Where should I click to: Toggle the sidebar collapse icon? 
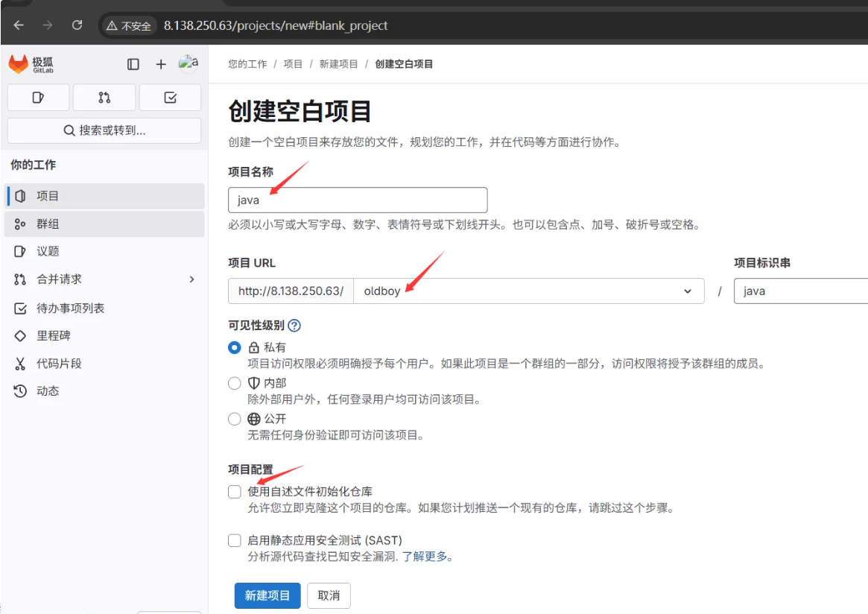(x=133, y=64)
